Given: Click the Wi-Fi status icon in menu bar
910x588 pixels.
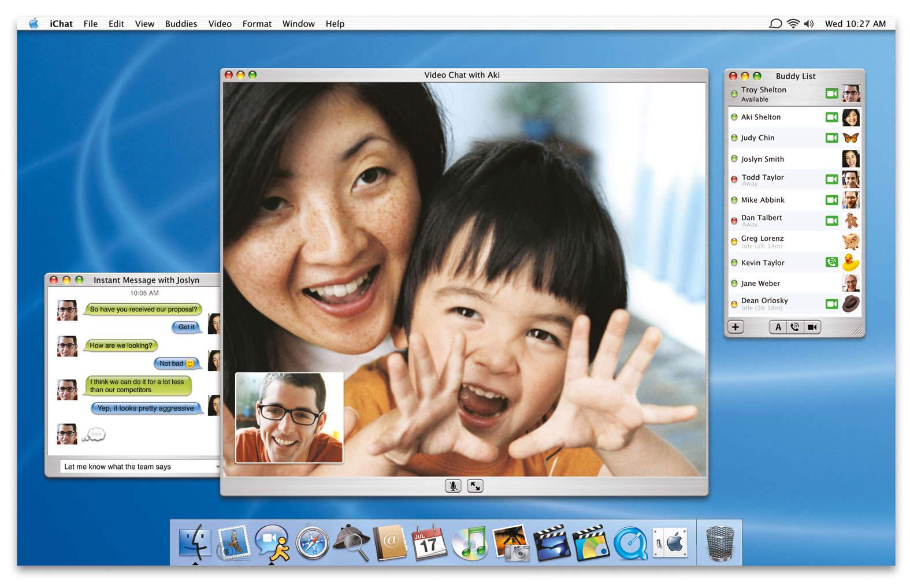Looking at the screenshot, I should pos(793,24).
